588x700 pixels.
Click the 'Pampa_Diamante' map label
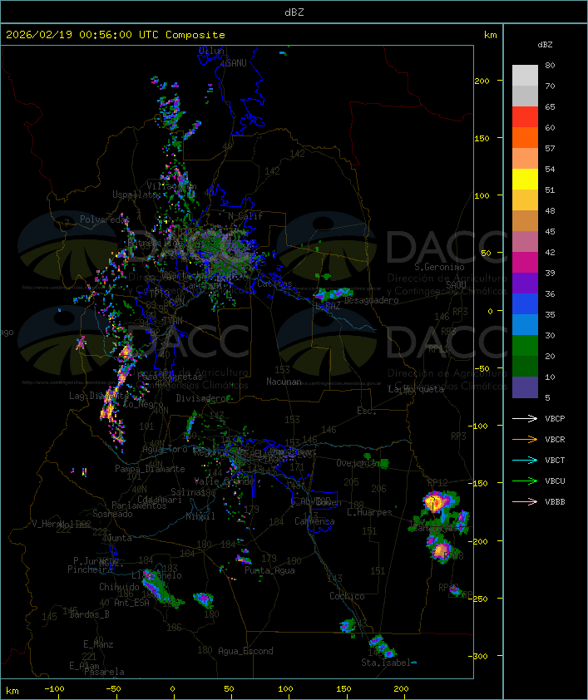[150, 469]
